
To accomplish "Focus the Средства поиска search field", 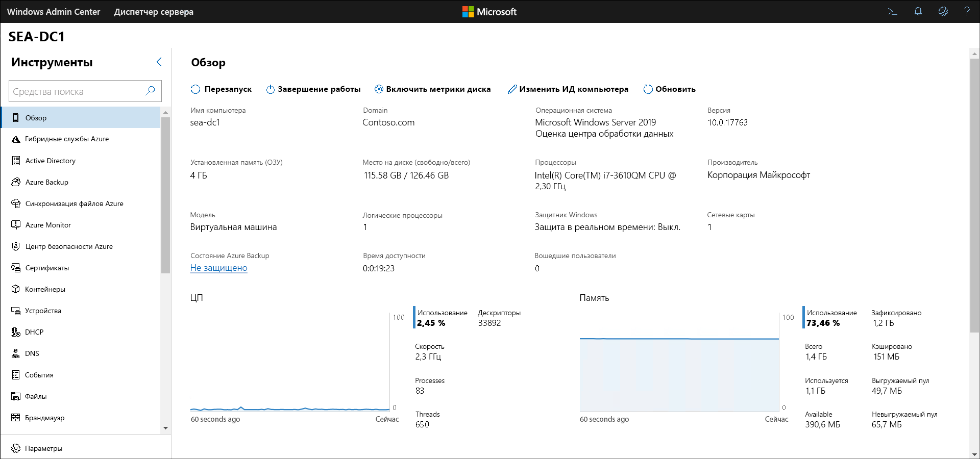I will pos(85,91).
